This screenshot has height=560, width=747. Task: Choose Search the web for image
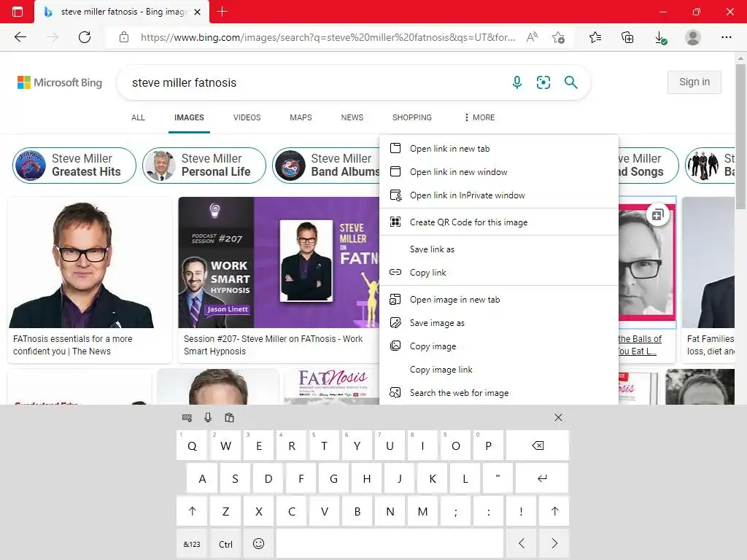(499, 393)
